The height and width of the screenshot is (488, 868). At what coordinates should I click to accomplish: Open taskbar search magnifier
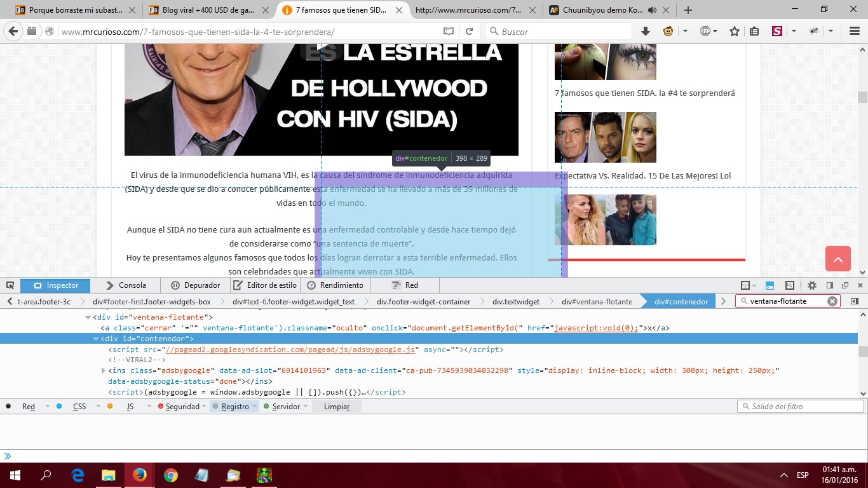[46, 475]
